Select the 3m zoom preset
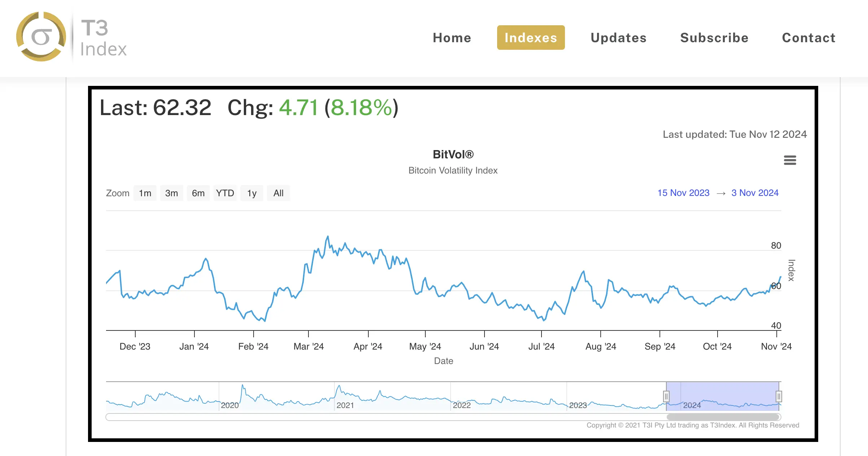 tap(171, 193)
